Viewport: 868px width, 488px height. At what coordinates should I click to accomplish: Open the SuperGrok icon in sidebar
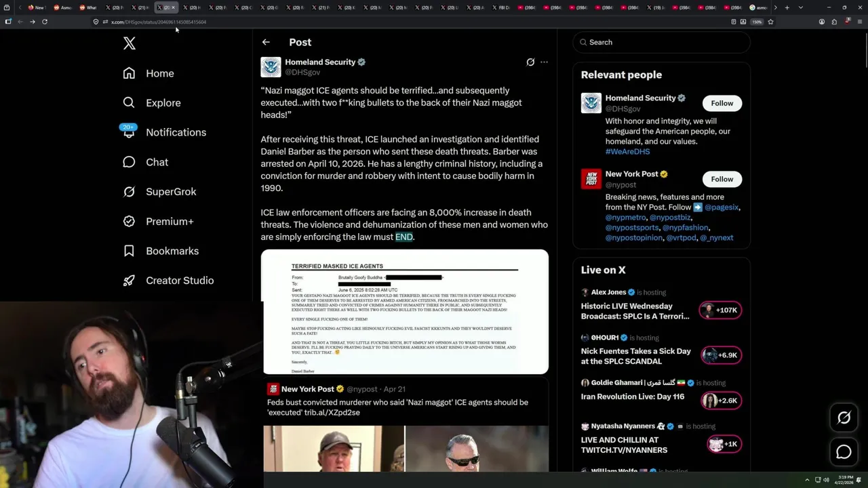[129, 192]
